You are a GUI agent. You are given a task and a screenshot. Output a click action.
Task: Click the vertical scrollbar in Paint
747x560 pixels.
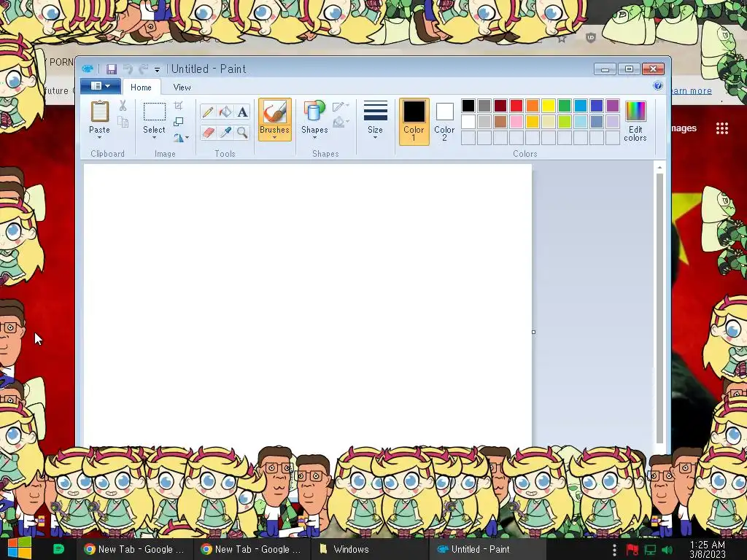(x=659, y=308)
